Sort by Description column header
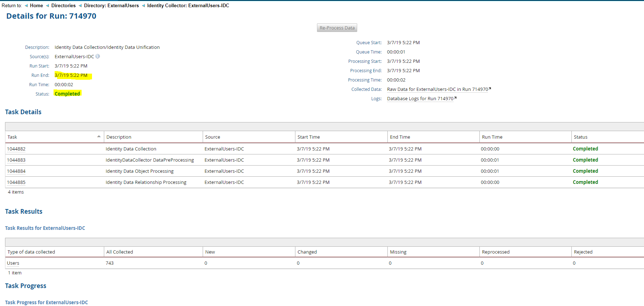The width and height of the screenshot is (644, 306). click(x=119, y=137)
